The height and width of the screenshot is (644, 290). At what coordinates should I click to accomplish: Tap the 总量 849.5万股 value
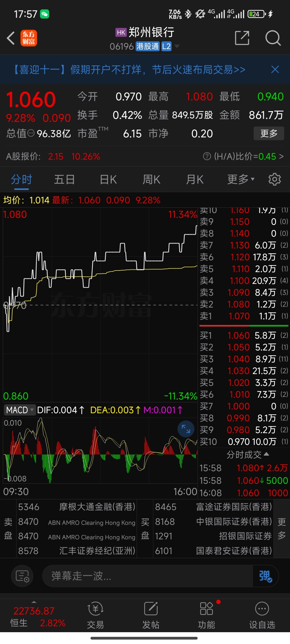pyautogui.click(x=192, y=115)
